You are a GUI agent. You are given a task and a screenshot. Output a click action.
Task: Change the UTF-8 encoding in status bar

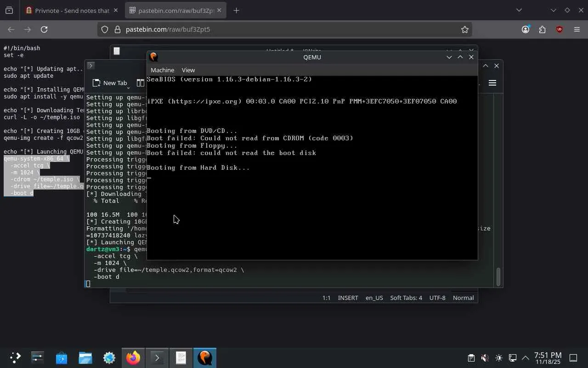pos(437,298)
